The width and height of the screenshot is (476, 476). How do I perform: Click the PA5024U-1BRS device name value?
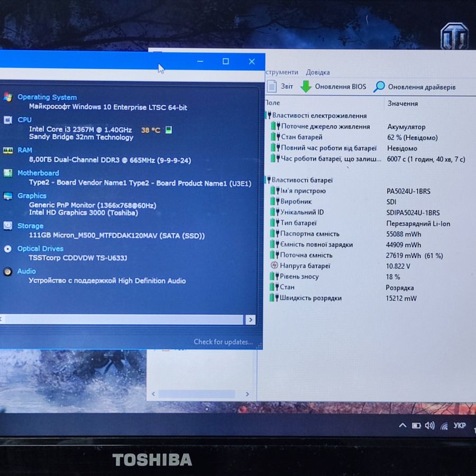click(x=408, y=191)
